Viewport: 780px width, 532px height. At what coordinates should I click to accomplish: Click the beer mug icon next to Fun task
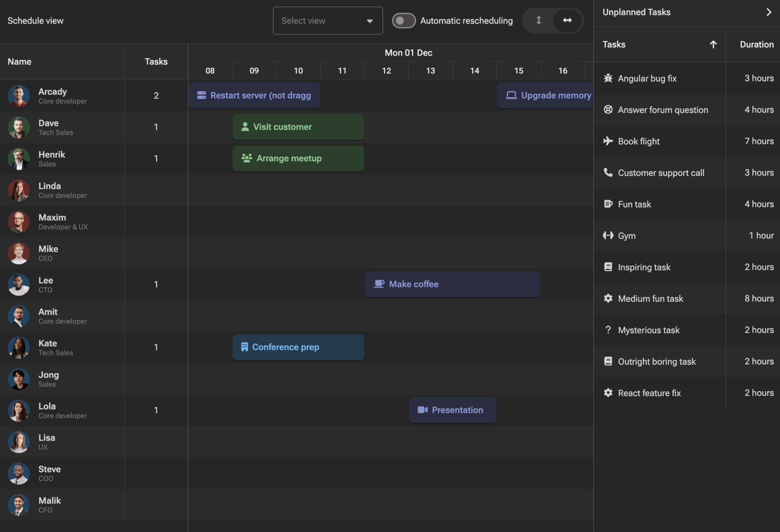pyautogui.click(x=608, y=204)
